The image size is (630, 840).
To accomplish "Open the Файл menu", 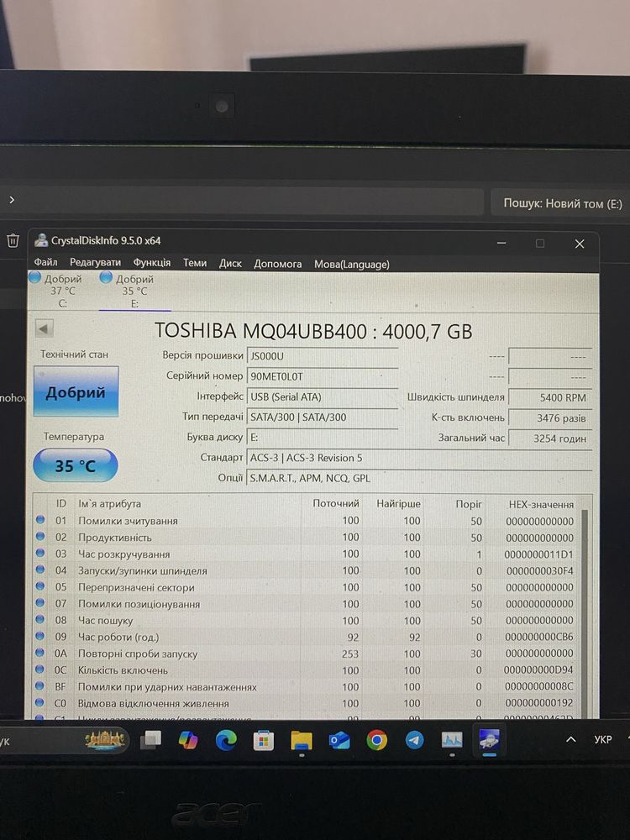I will pos(45,262).
